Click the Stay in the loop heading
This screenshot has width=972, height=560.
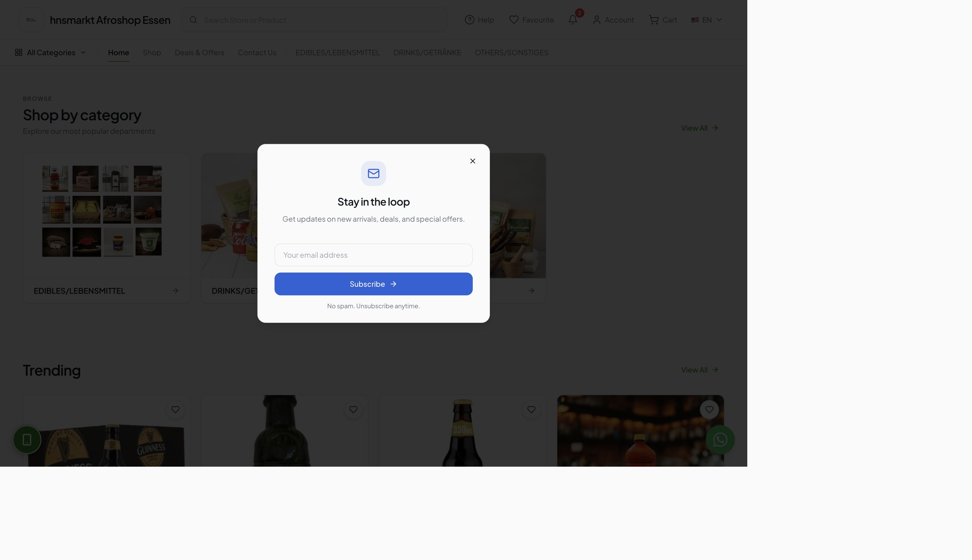[373, 202]
